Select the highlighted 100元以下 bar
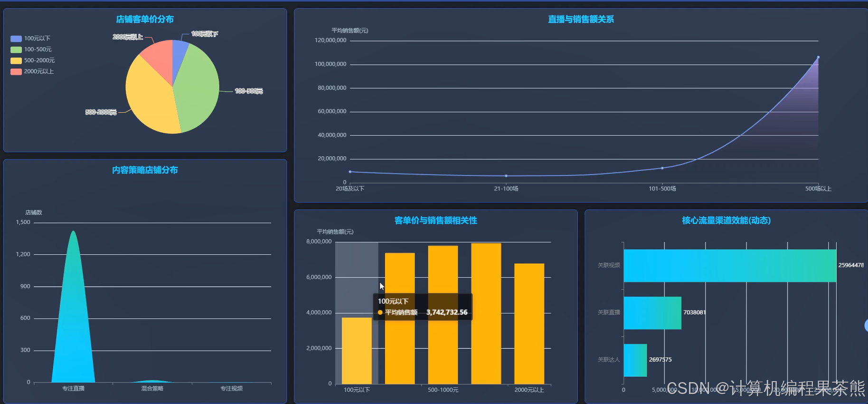The width and height of the screenshot is (868, 404). [357, 351]
